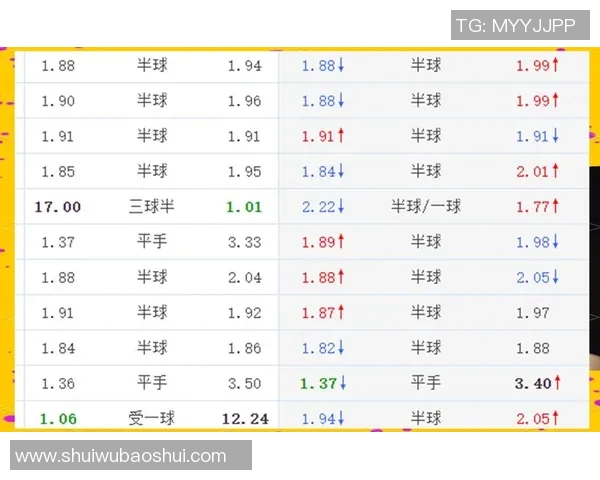The width and height of the screenshot is (600, 480).
Task: Select the blue 1.84 falling odds
Action: tap(323, 171)
